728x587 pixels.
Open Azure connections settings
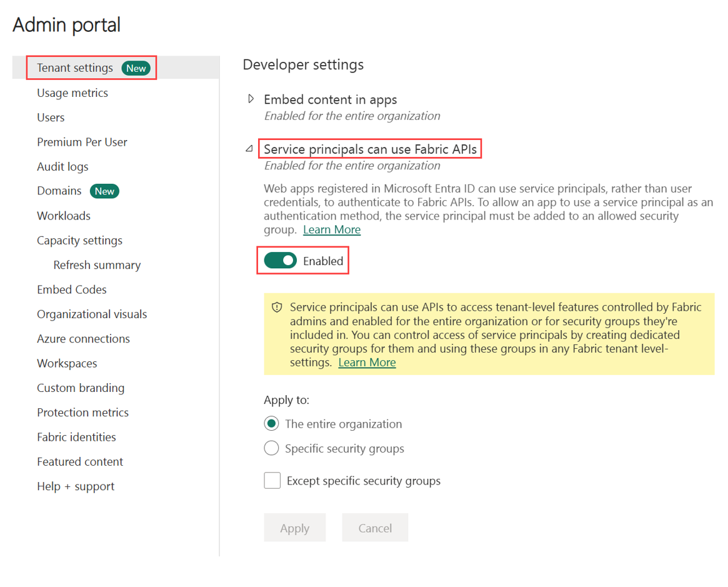click(82, 338)
